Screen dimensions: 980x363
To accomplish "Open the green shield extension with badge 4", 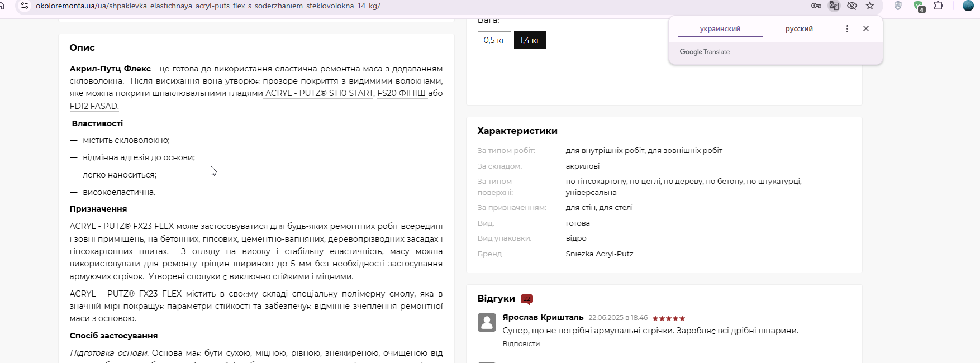I will (x=918, y=6).
